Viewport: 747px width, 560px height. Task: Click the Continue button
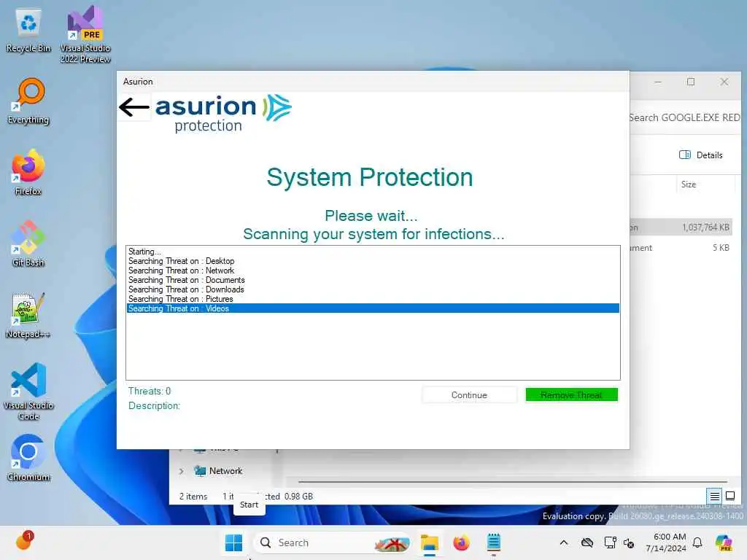(469, 395)
